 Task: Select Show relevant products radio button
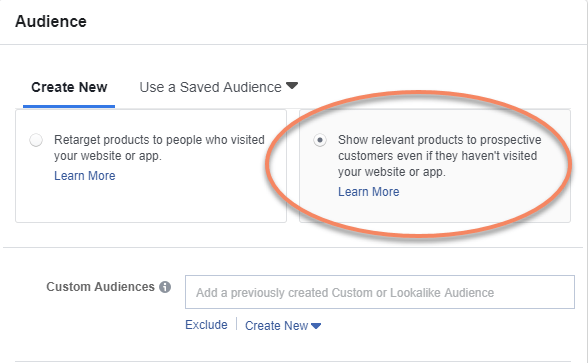click(320, 140)
